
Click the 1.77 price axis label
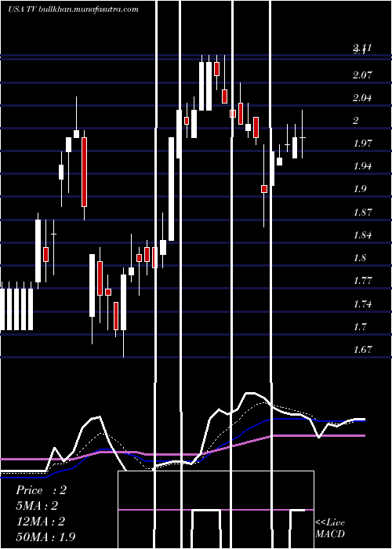(x=362, y=281)
